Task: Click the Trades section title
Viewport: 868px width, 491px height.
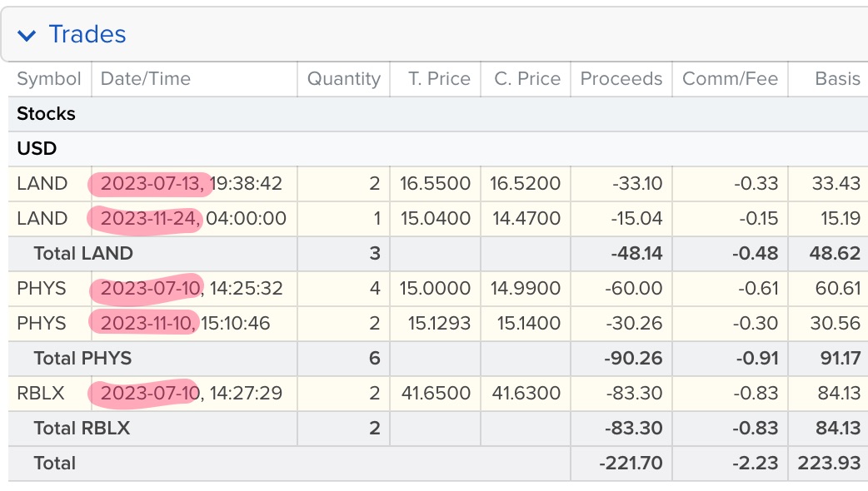Action: pyautogui.click(x=87, y=34)
